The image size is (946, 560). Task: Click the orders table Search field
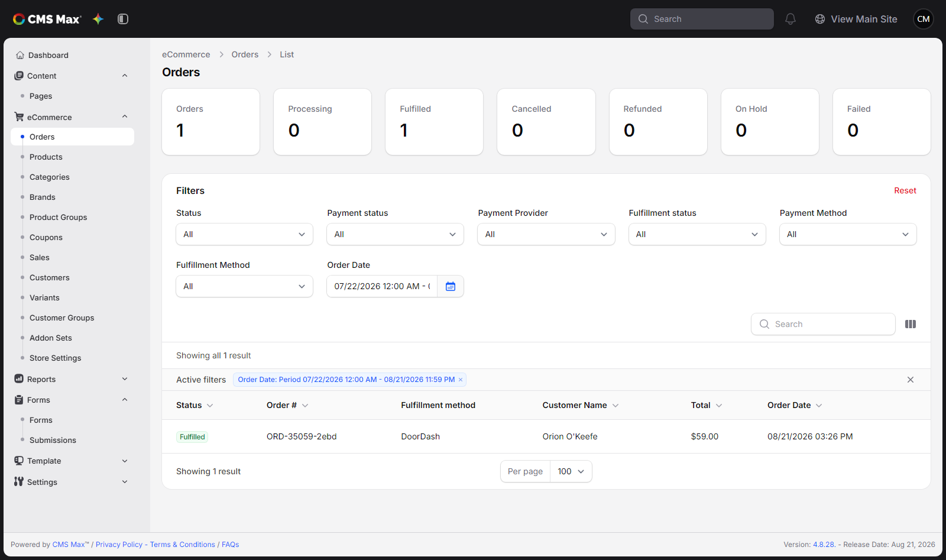click(x=823, y=324)
